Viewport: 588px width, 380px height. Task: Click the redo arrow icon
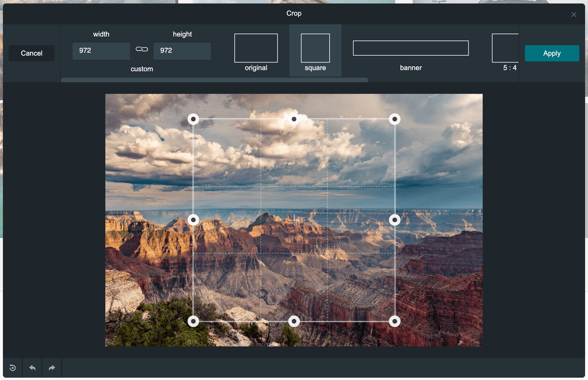(52, 368)
